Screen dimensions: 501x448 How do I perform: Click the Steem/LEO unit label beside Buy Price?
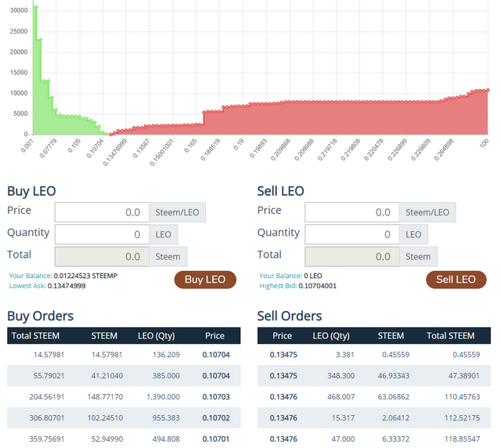tap(178, 212)
